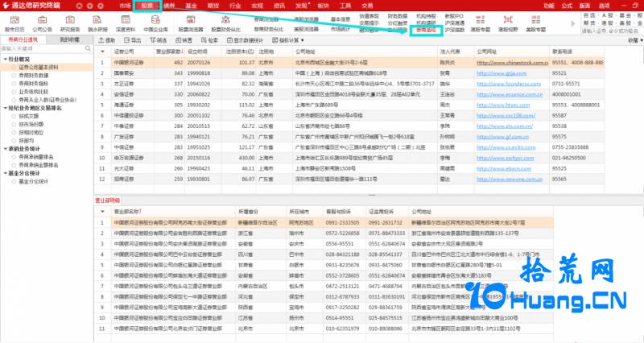The width and height of the screenshot is (644, 343).
Task: Open 方正证券 website link
Action: [x=509, y=84]
